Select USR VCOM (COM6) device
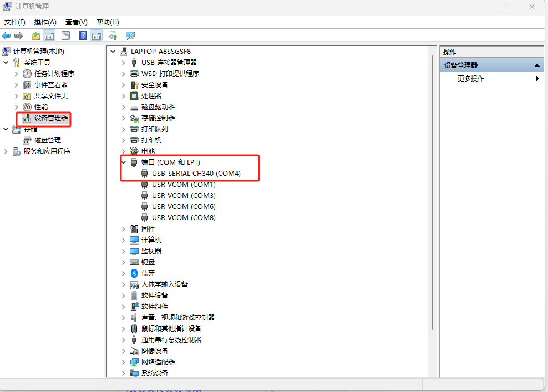548x392 pixels. coord(184,207)
